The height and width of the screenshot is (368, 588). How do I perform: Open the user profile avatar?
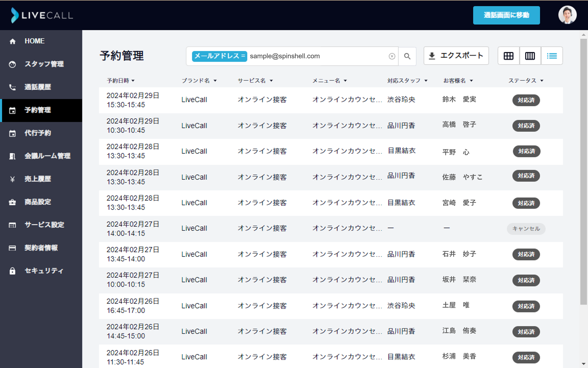[567, 15]
